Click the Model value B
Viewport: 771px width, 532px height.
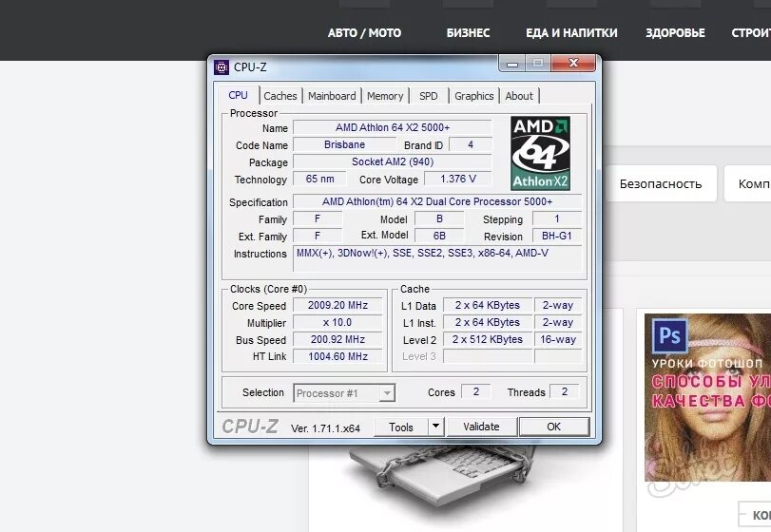439,218
